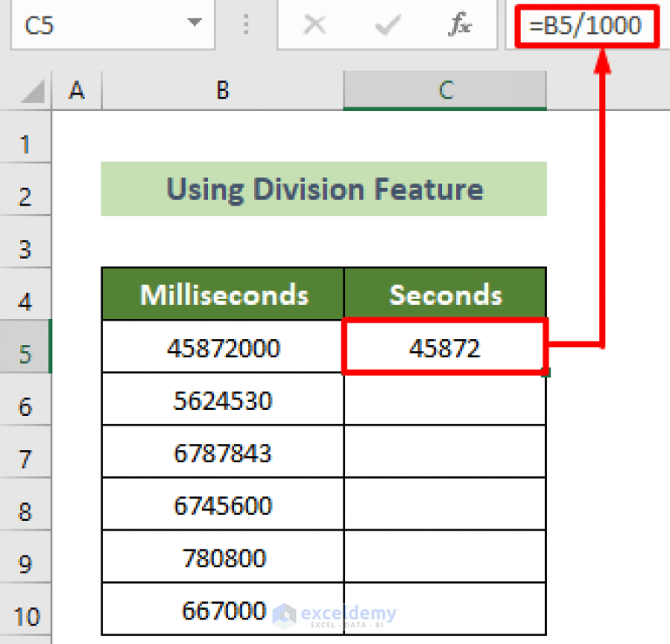Viewport: 670px width, 644px height.
Task: Select empty Seconds cell beside 780800
Action: pos(445,557)
